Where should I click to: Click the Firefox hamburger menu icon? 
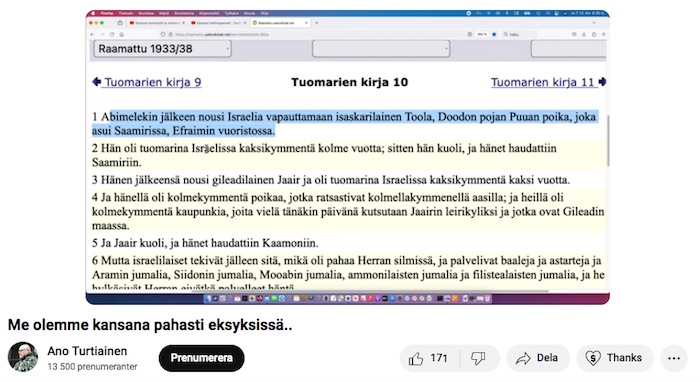pyautogui.click(x=603, y=34)
